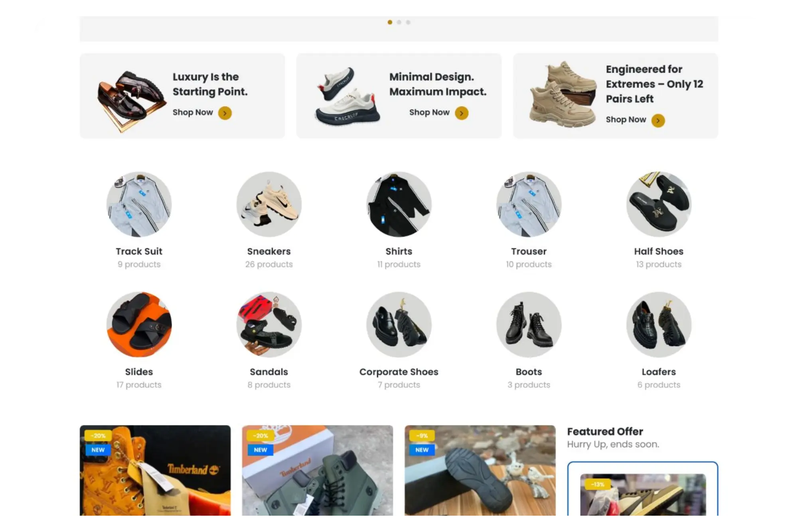
Task: Click the Trouser category label
Action: click(x=529, y=251)
